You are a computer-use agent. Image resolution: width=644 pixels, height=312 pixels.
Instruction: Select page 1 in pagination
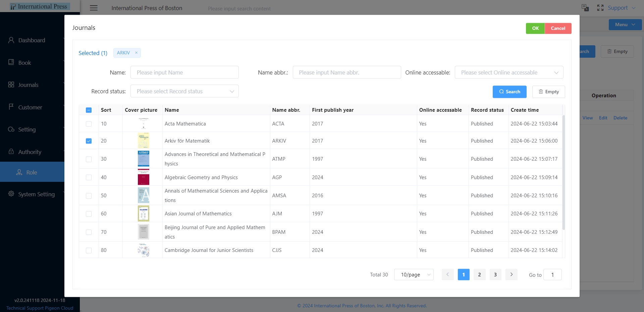pyautogui.click(x=464, y=274)
